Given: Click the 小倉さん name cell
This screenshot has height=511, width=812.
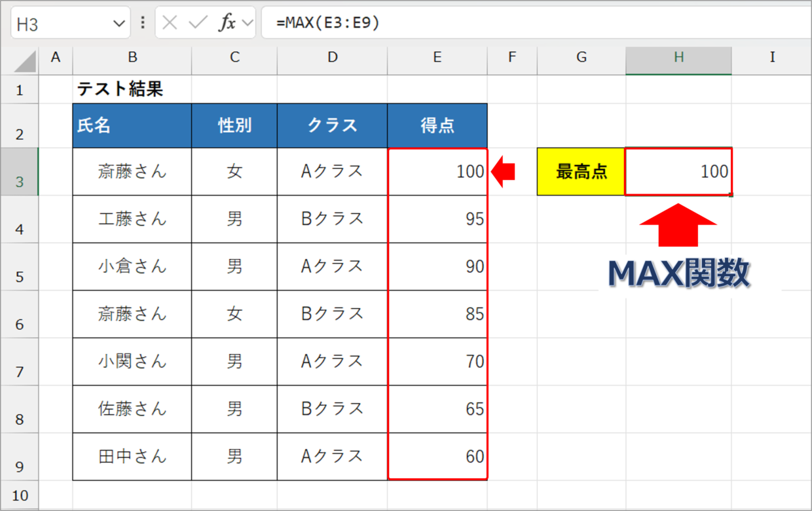Looking at the screenshot, I should 132,267.
